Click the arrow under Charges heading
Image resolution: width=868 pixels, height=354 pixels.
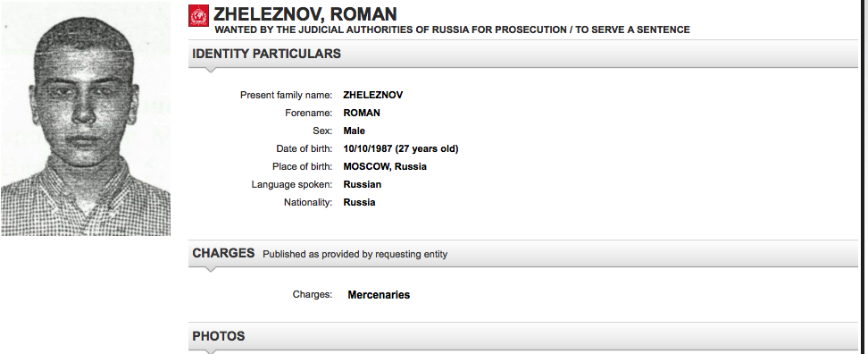tap(211, 270)
